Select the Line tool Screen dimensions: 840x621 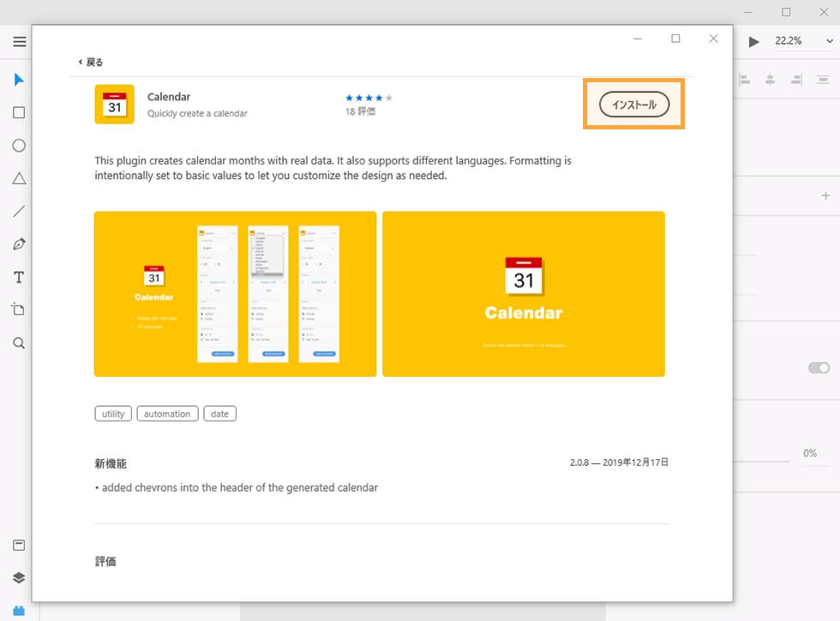tap(19, 212)
